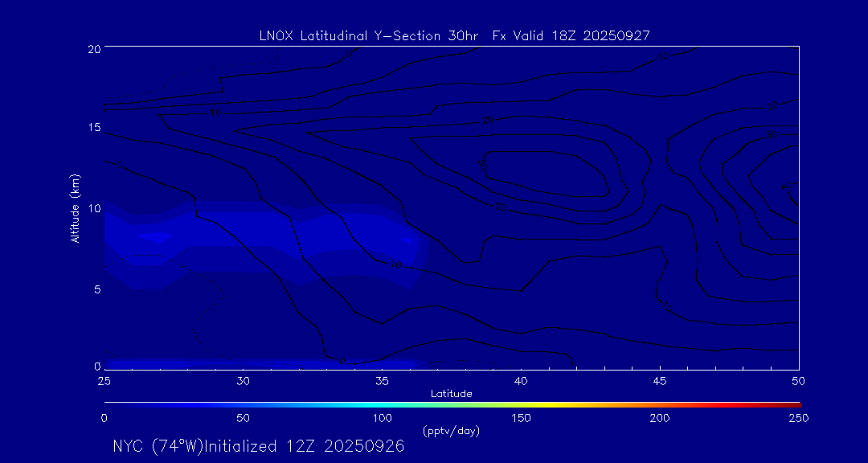Image resolution: width=868 pixels, height=463 pixels.
Task: Select color bar tick label 150
Action: tap(521, 418)
